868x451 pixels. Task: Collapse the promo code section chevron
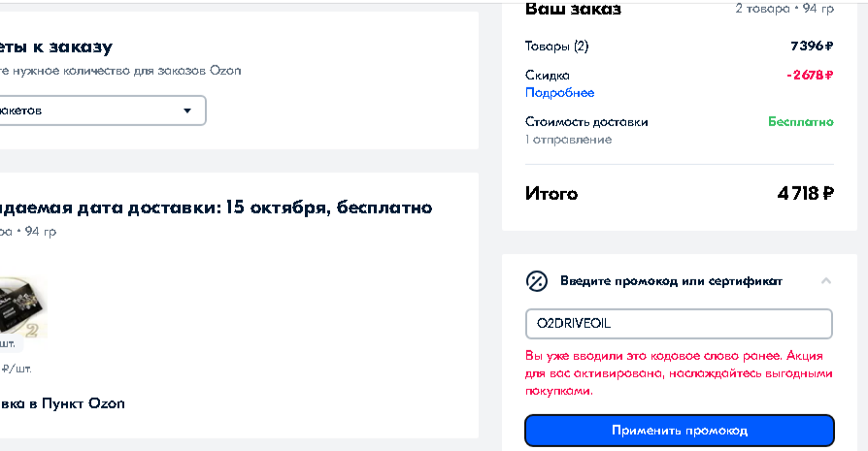826,280
